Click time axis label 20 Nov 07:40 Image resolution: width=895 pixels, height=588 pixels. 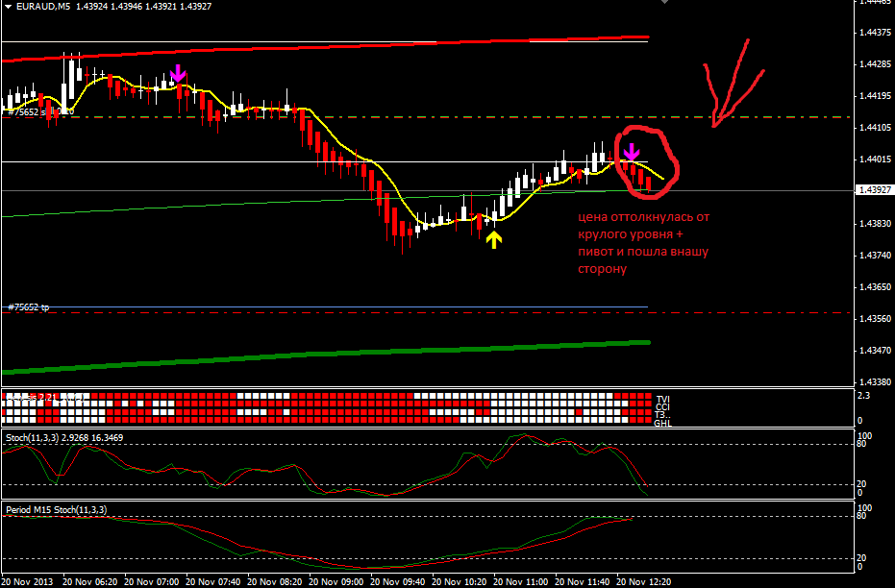tap(213, 581)
